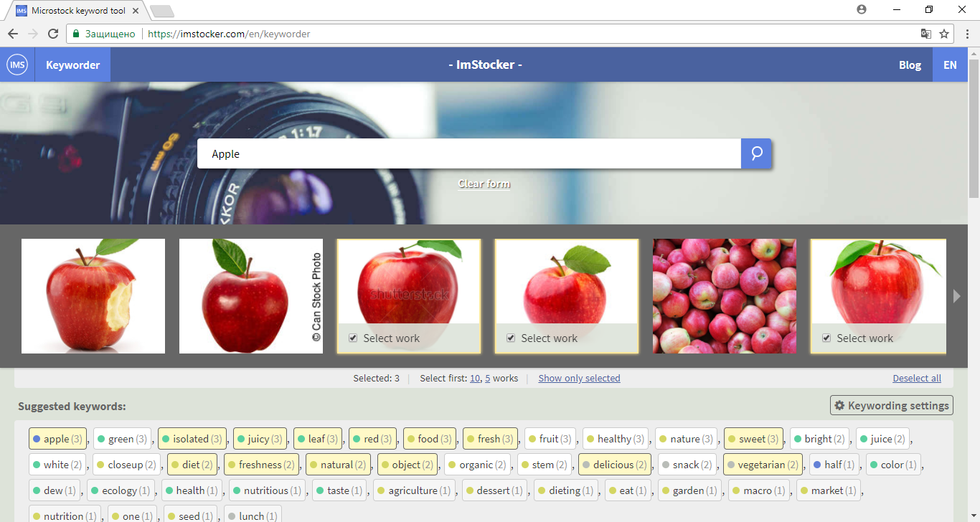Bookmark this page with star icon
This screenshot has height=522, width=980.
(944, 34)
